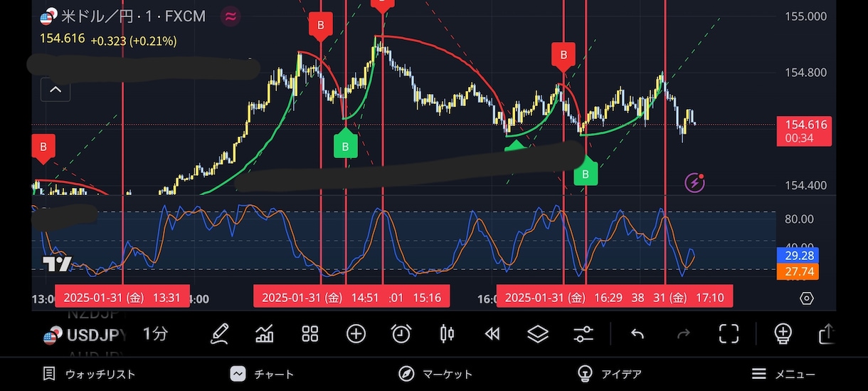Open the stacked layers object tree icon
Image resolution: width=868 pixels, height=391 pixels.
539,333
